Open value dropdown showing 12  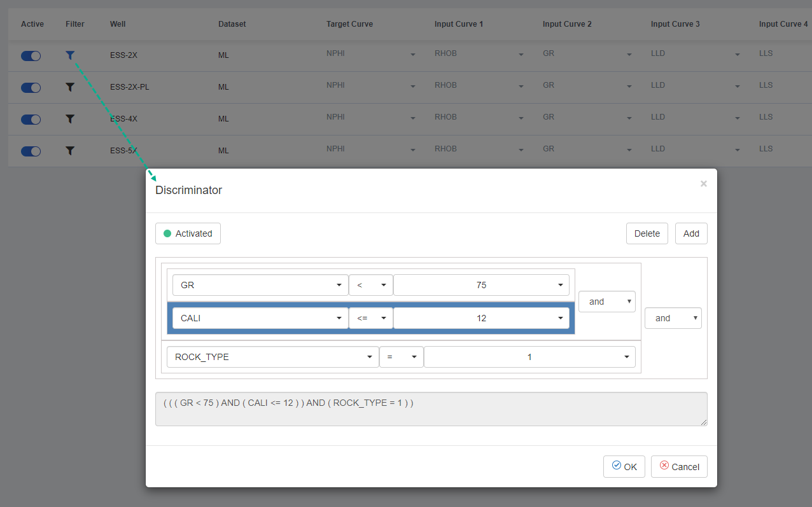click(x=481, y=318)
